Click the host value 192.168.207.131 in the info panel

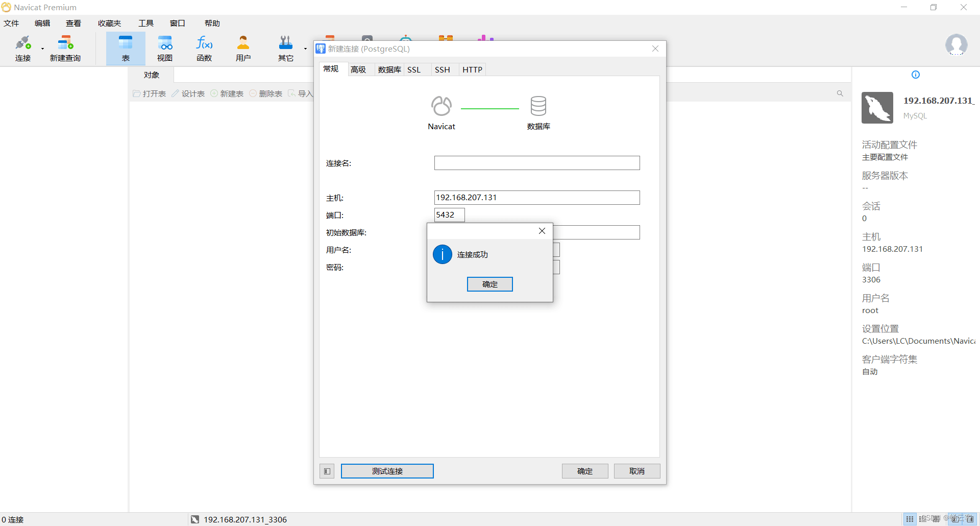coord(892,249)
